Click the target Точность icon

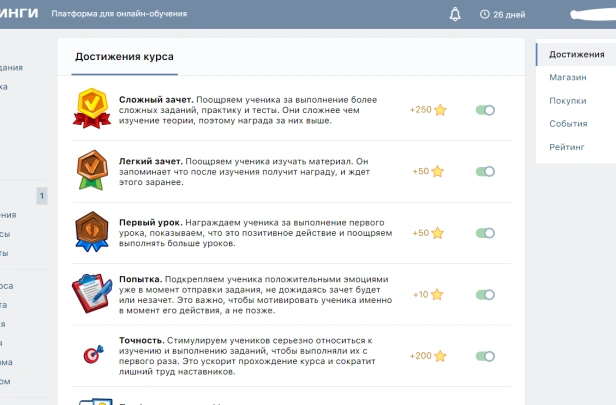pyautogui.click(x=93, y=355)
